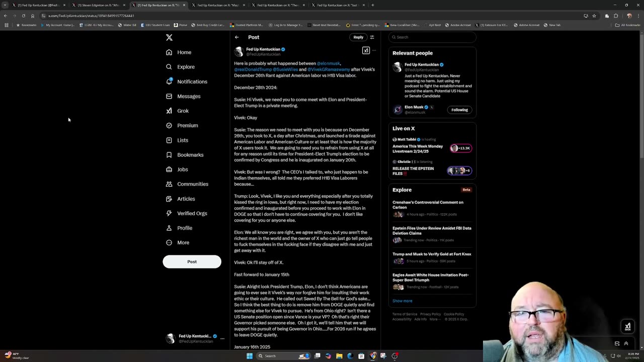Open Grok in sidebar
This screenshot has width=644, height=362.
tap(177, 111)
